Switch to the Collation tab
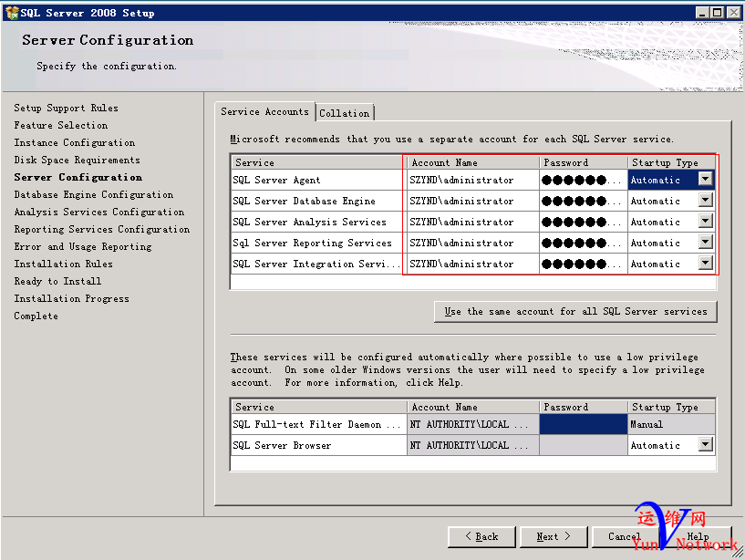The height and width of the screenshot is (560, 745). [345, 113]
